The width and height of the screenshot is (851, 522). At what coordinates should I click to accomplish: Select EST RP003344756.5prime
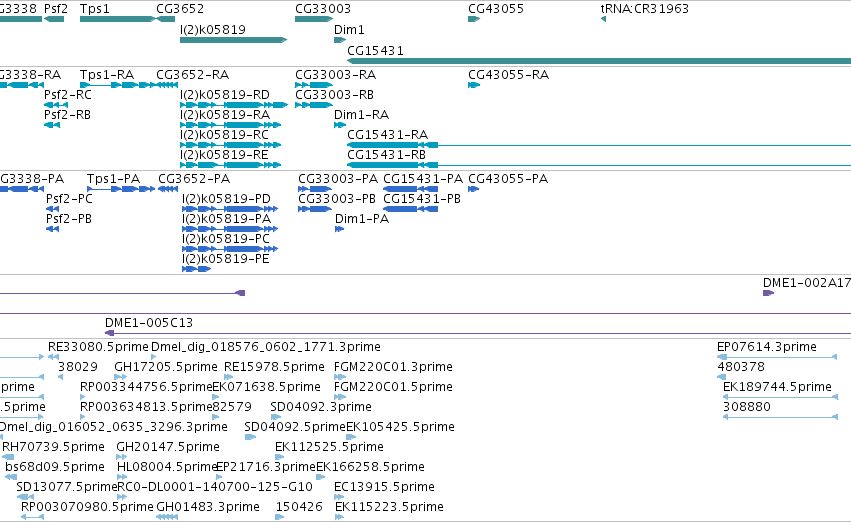click(x=82, y=397)
